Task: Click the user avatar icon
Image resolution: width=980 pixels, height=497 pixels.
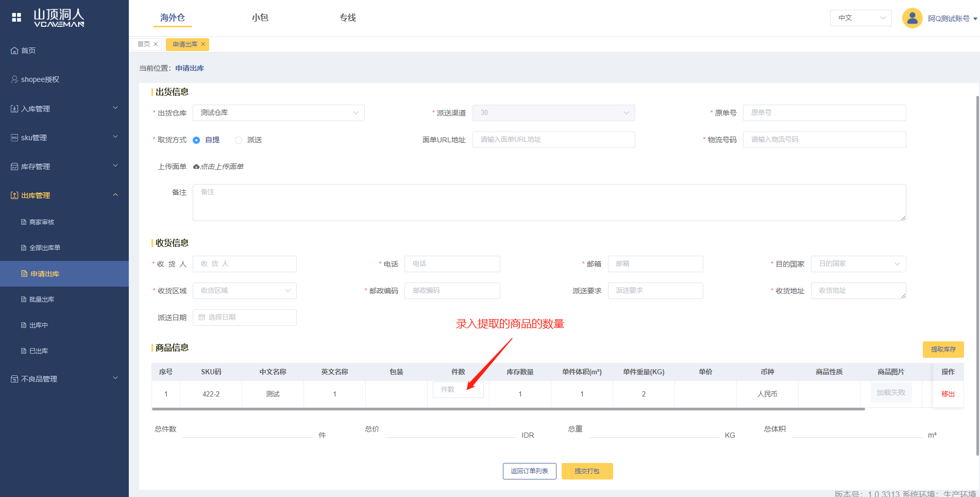Action: pyautogui.click(x=912, y=18)
